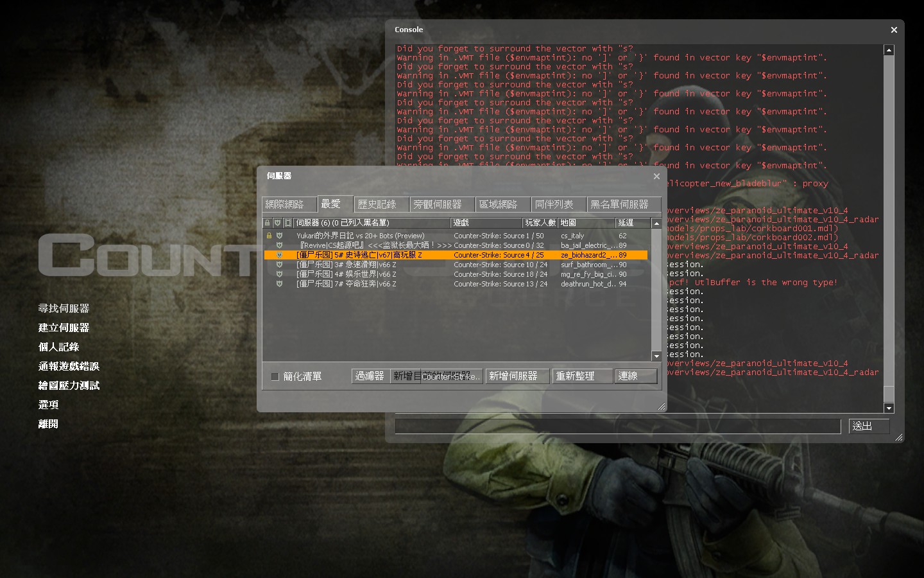Click 離開 quit in main menu
924x578 pixels.
[48, 424]
